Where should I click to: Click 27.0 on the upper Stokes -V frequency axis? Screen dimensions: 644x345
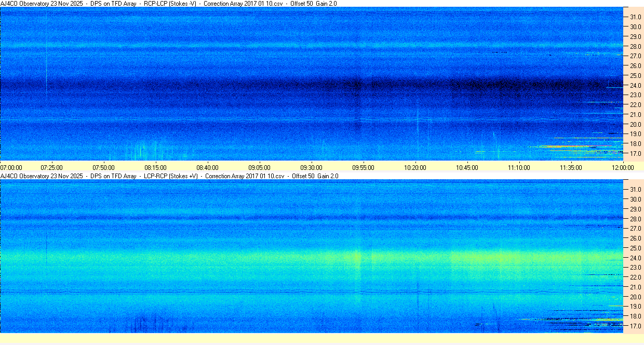[x=636, y=56]
